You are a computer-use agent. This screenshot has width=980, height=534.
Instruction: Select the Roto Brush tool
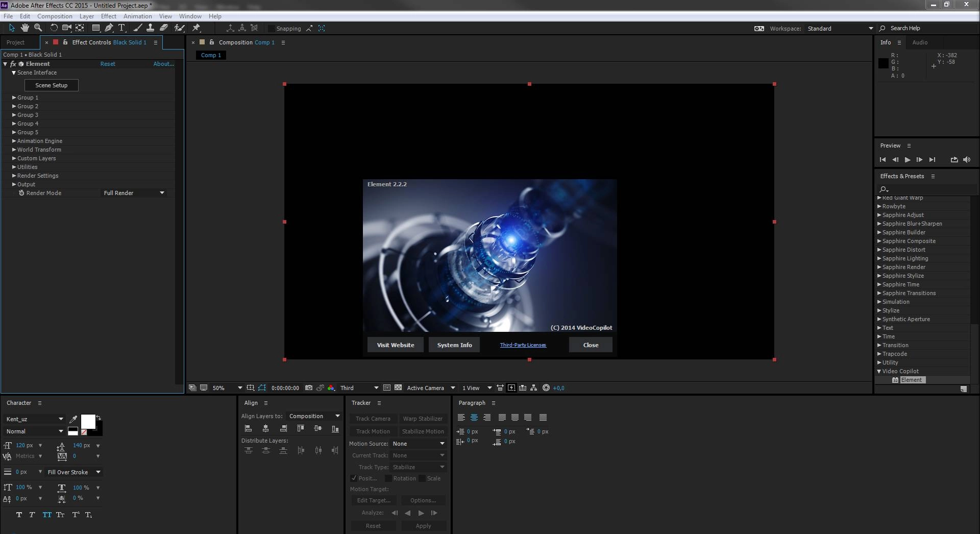(180, 28)
